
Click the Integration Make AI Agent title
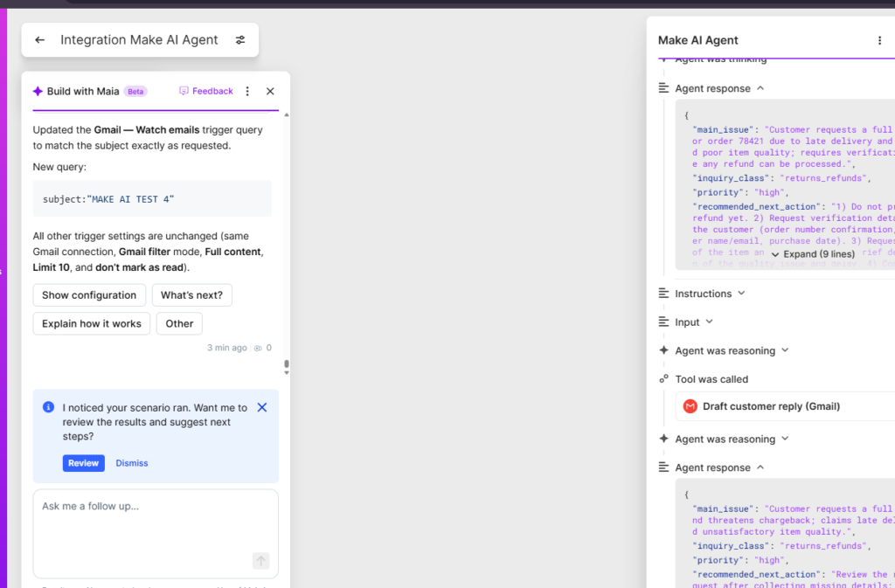click(139, 40)
